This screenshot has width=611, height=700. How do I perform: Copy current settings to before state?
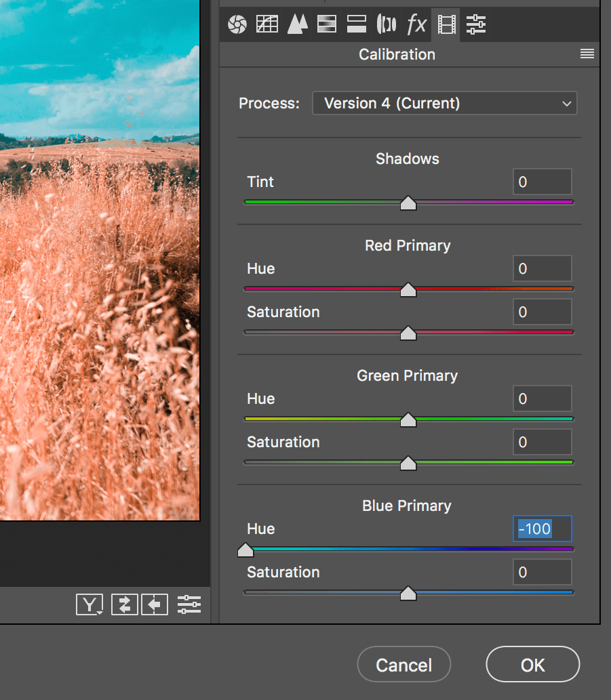click(155, 604)
